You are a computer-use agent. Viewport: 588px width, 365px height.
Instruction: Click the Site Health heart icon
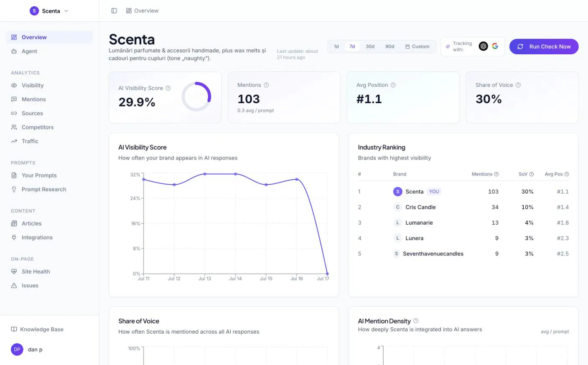point(14,271)
